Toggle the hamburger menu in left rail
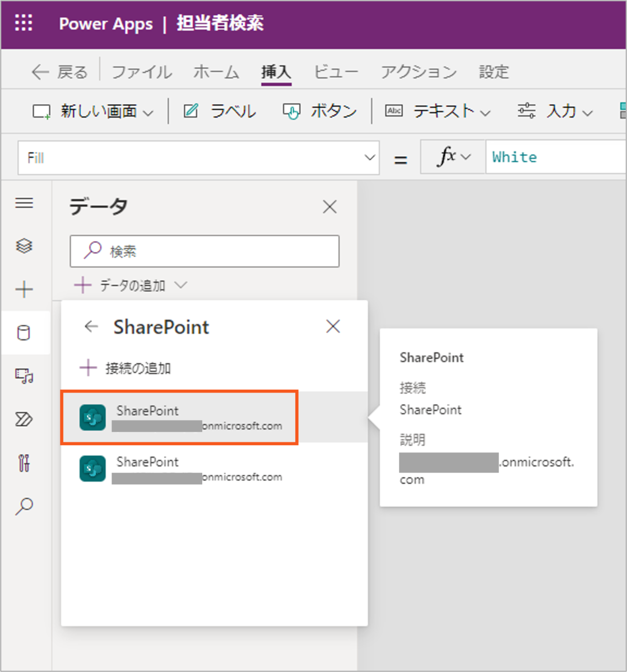 point(24,203)
